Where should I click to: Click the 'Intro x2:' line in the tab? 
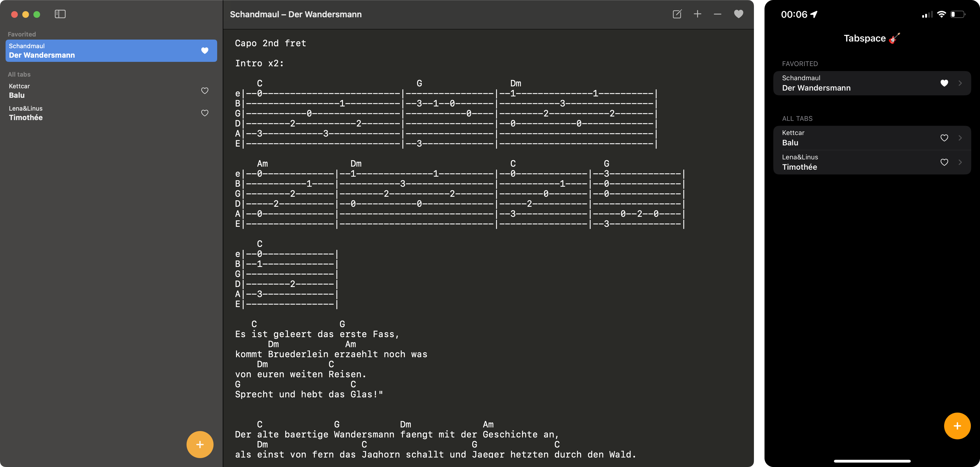pyautogui.click(x=259, y=63)
